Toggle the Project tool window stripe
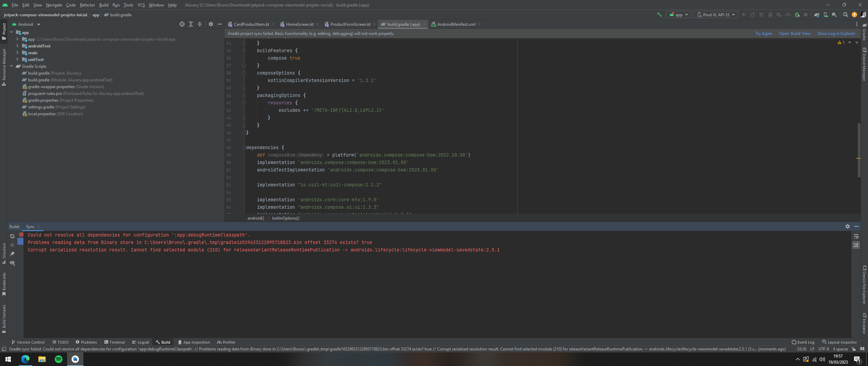This screenshot has width=868, height=366. click(x=4, y=31)
